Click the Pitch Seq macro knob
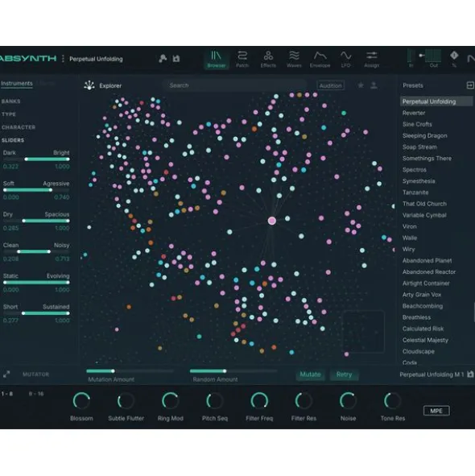 (215, 401)
